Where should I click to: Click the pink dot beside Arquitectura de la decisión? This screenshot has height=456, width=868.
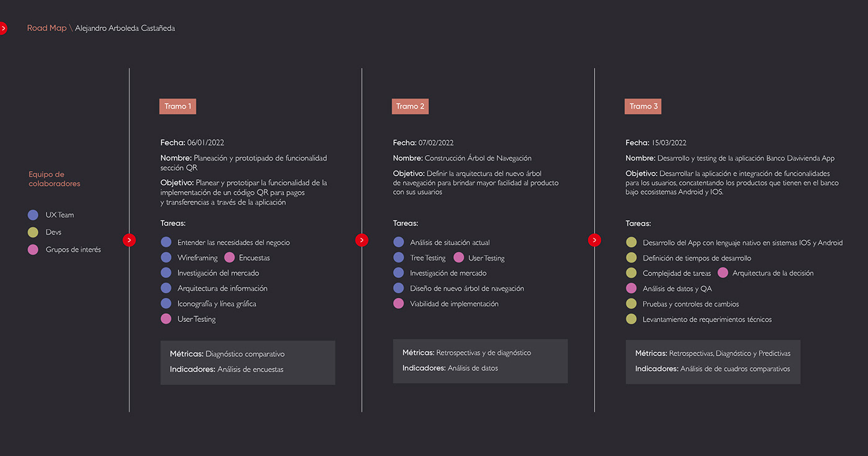click(722, 273)
